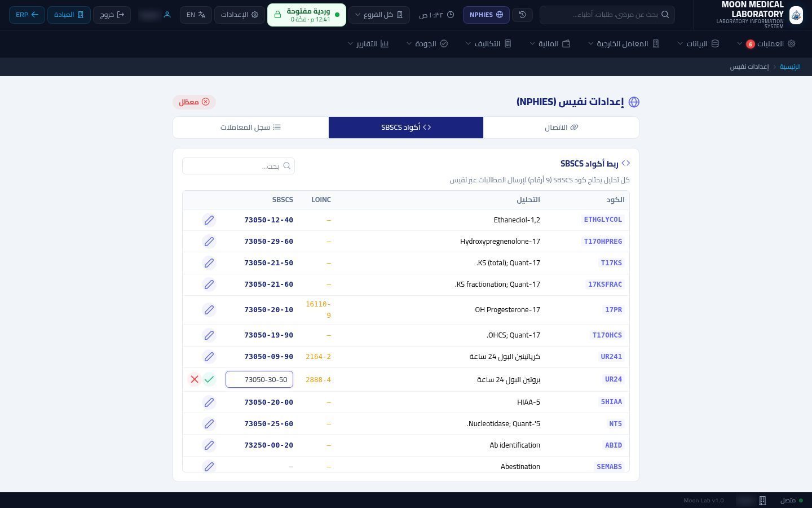Viewport: 812px width, 508px height.
Task: Click the Moon Medical Laboratory logo
Action: (x=796, y=15)
